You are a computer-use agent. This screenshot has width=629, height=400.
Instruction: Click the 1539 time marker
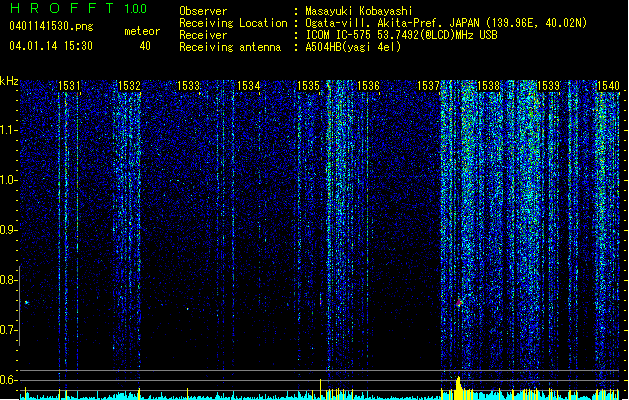click(548, 86)
